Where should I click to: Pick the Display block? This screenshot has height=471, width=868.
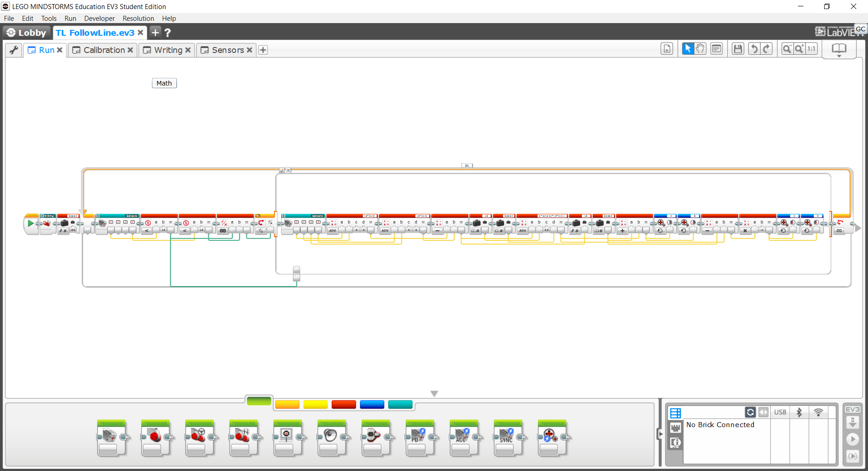pyautogui.click(x=288, y=438)
